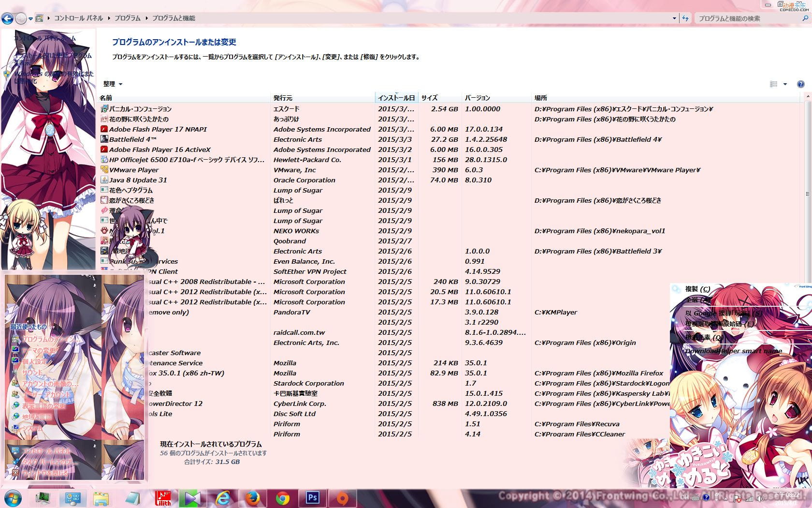Click the change view icon
This screenshot has width=812, height=508.
[773, 84]
